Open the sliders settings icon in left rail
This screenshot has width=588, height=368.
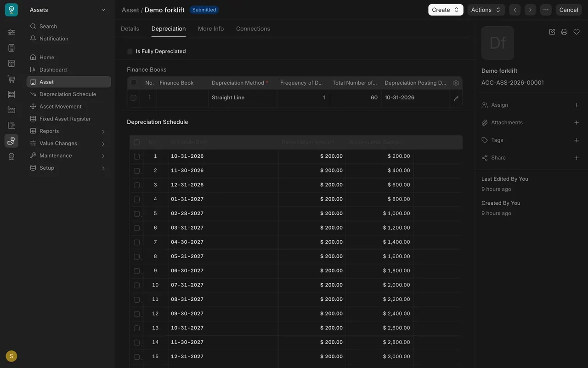(11, 32)
